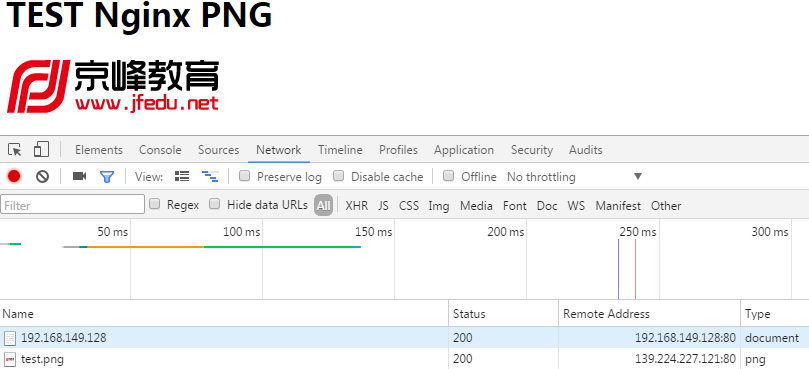Toggle the blue filter funnel icon
The image size is (809, 369).
(107, 177)
